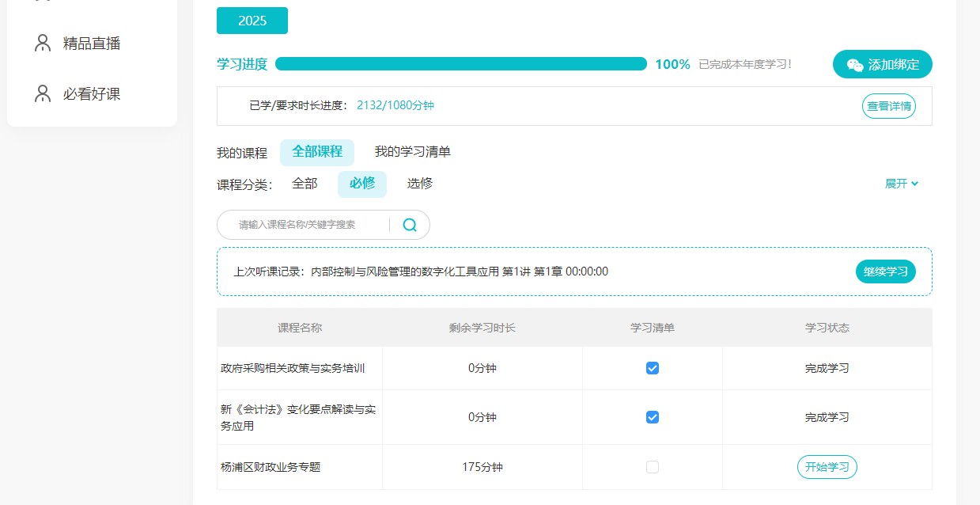
Task: Select the 全部 course category filter
Action: pos(305,183)
